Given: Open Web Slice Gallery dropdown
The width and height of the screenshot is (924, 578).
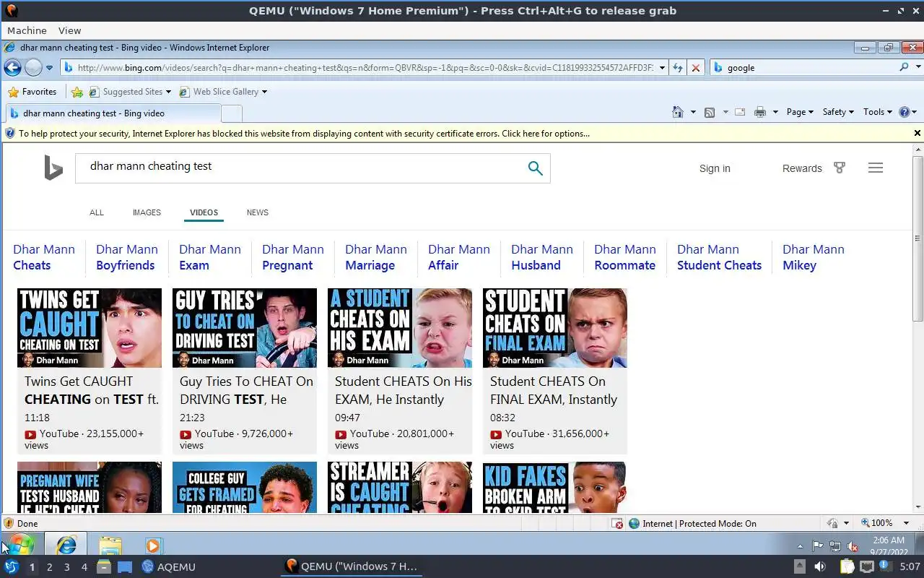Looking at the screenshot, I should pos(223,92).
